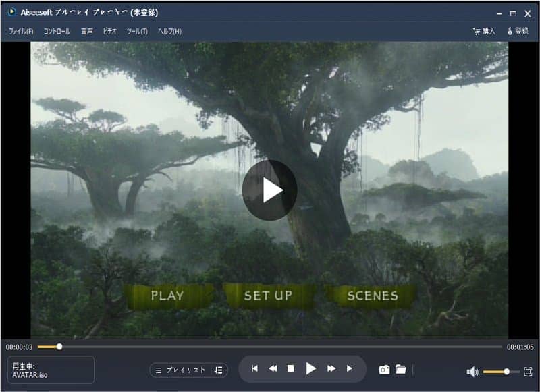This screenshot has height=392, width=540.
Task: Select SCENES on the disc menu
Action: click(373, 296)
